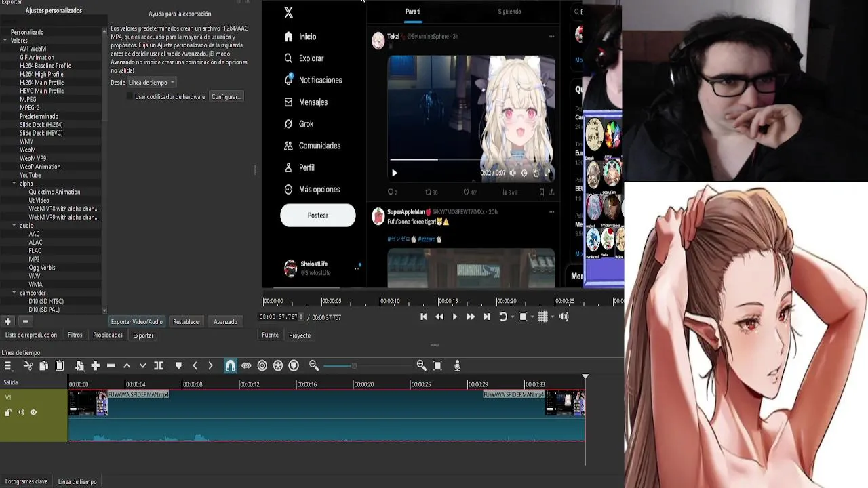Click Zoom timeline to fit icon
The height and width of the screenshot is (488, 868).
(x=437, y=365)
